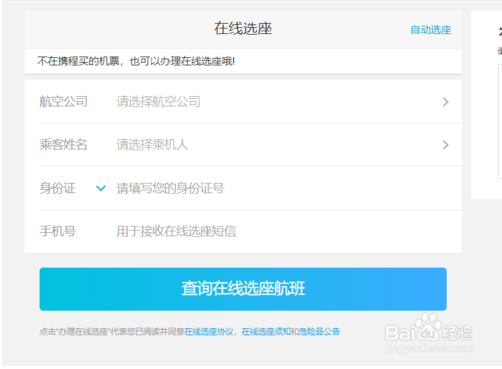Click the 航空公司 label

[x=63, y=102]
